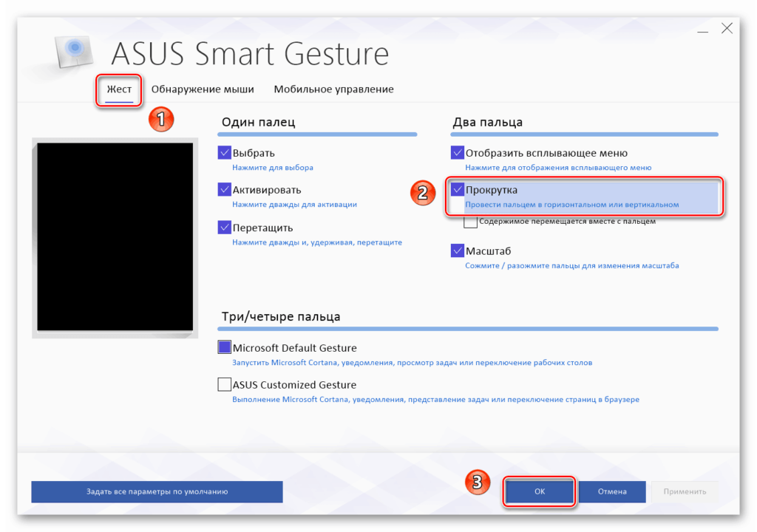
Task: Click Нажмите для отображения всплывающего меню text
Action: (558, 168)
